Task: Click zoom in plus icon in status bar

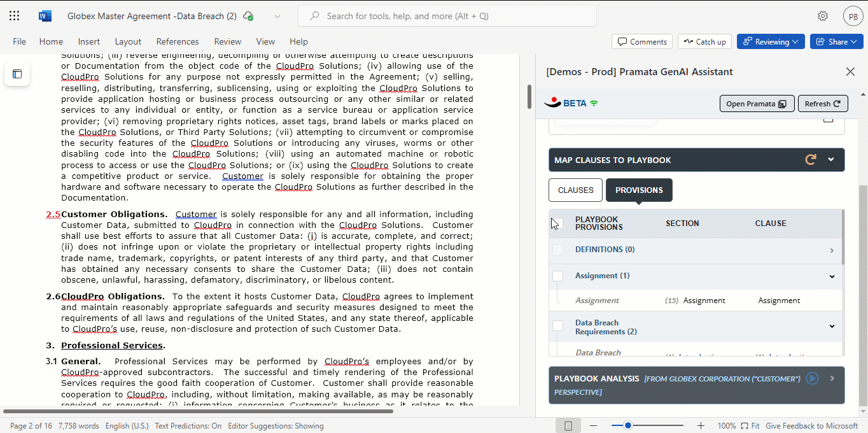Action: pyautogui.click(x=701, y=425)
